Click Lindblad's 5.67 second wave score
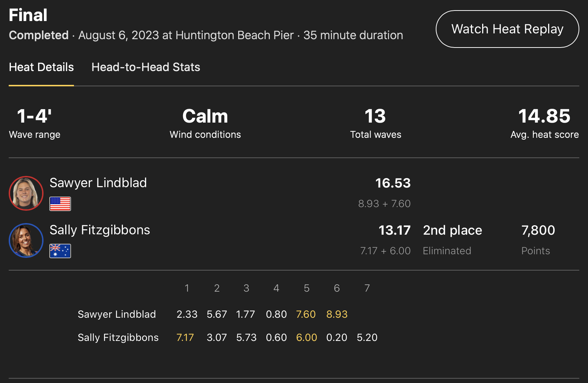This screenshot has height=383, width=588. click(217, 314)
